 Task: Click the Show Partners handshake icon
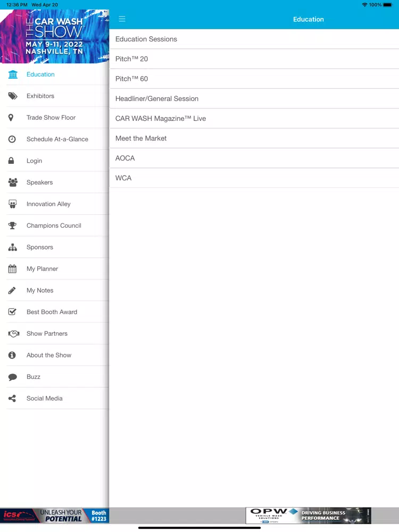tap(14, 334)
